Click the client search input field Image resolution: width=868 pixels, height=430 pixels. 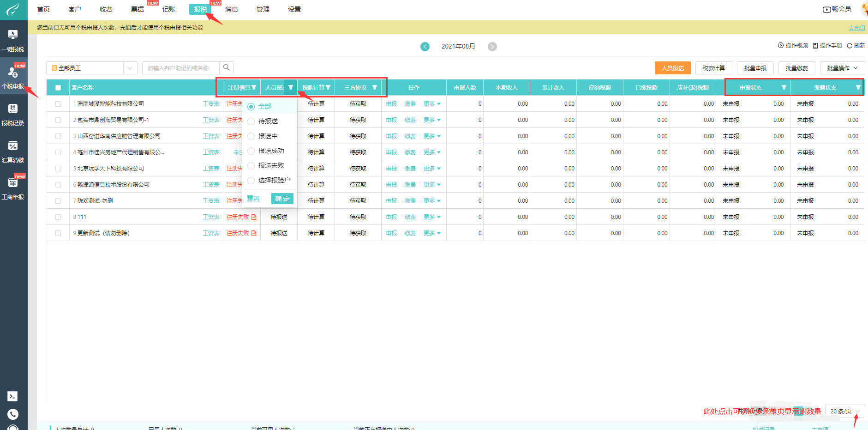180,68
